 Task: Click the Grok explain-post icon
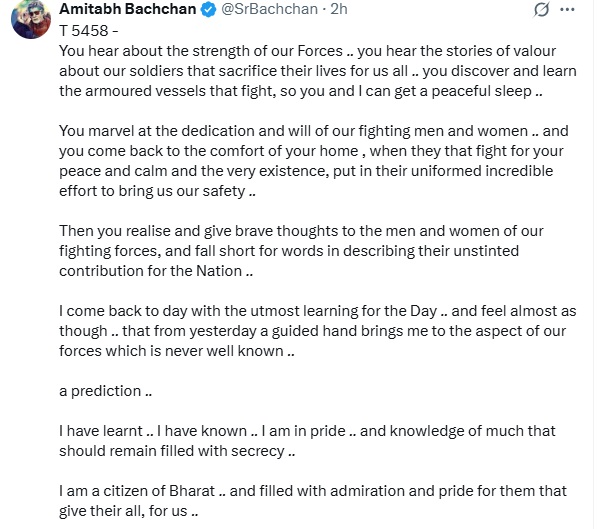[x=541, y=10]
